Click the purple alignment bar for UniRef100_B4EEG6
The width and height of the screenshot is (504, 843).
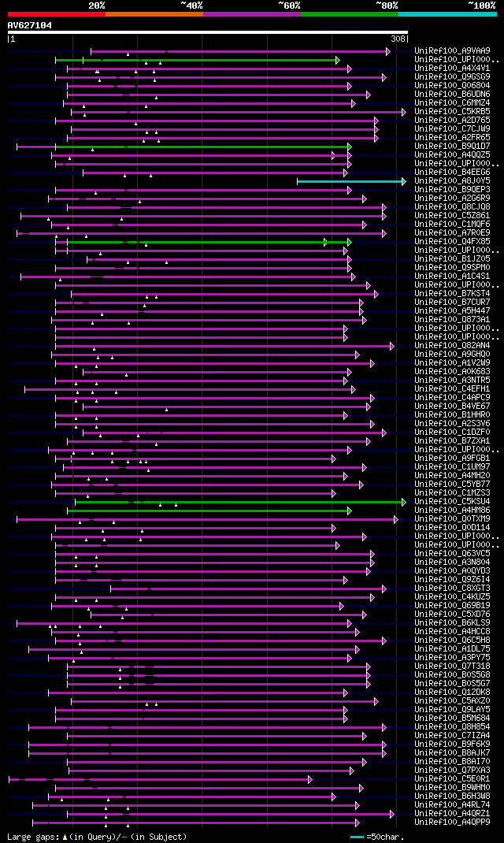click(215, 173)
